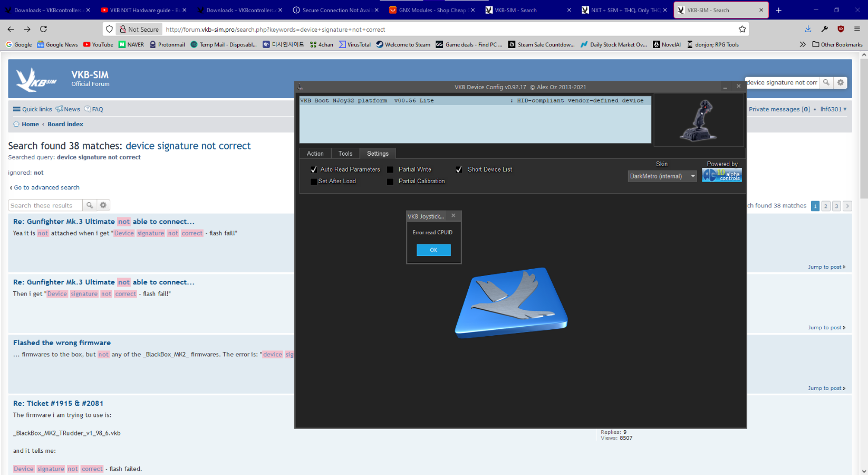
Task: Open NovelAI bookmark
Action: click(x=667, y=45)
